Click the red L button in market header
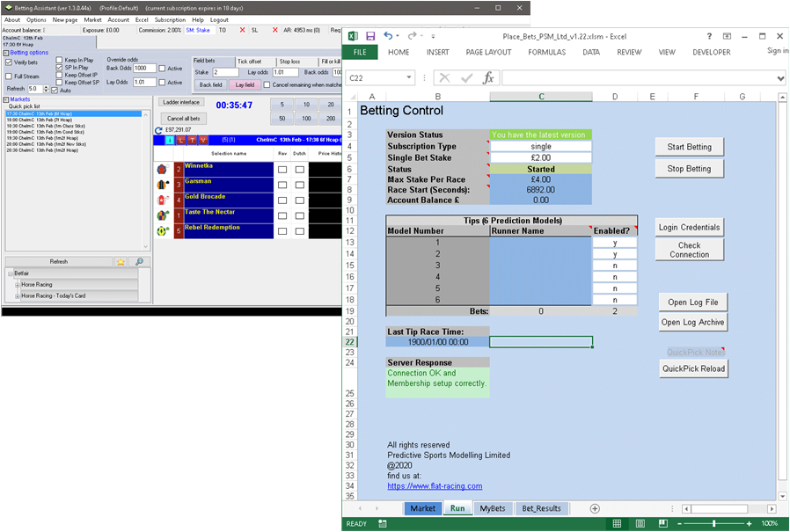 coord(181,140)
